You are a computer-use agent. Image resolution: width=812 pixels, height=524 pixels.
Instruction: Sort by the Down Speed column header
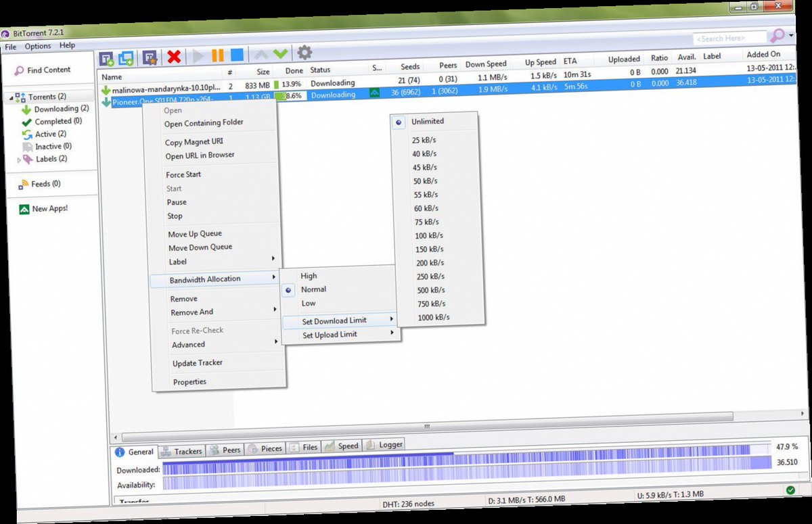(486, 64)
